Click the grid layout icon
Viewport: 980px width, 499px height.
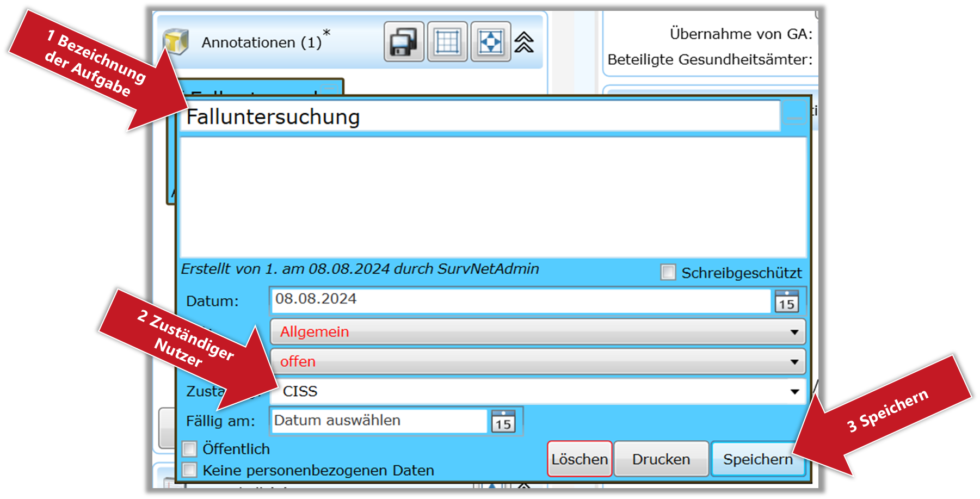point(447,42)
